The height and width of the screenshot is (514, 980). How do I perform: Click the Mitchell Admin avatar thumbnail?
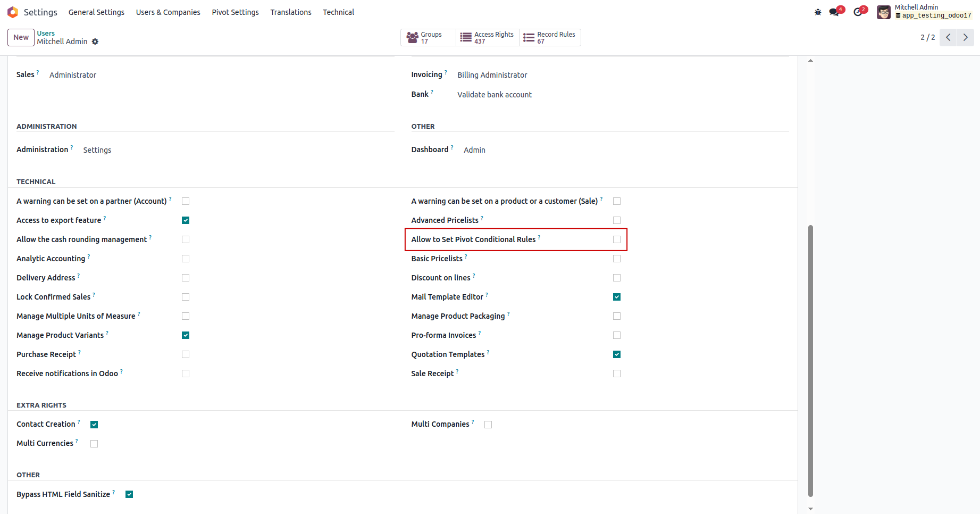884,12
